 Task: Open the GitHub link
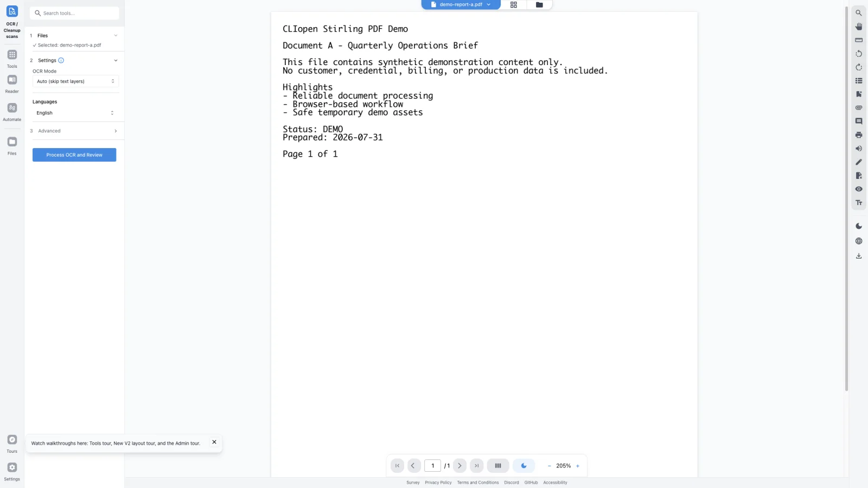click(531, 483)
